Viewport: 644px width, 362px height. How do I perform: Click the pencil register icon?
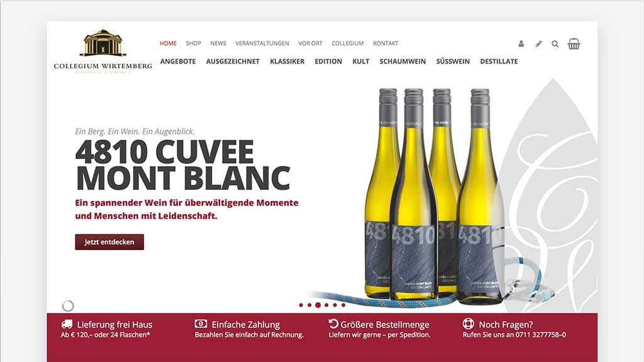(538, 43)
